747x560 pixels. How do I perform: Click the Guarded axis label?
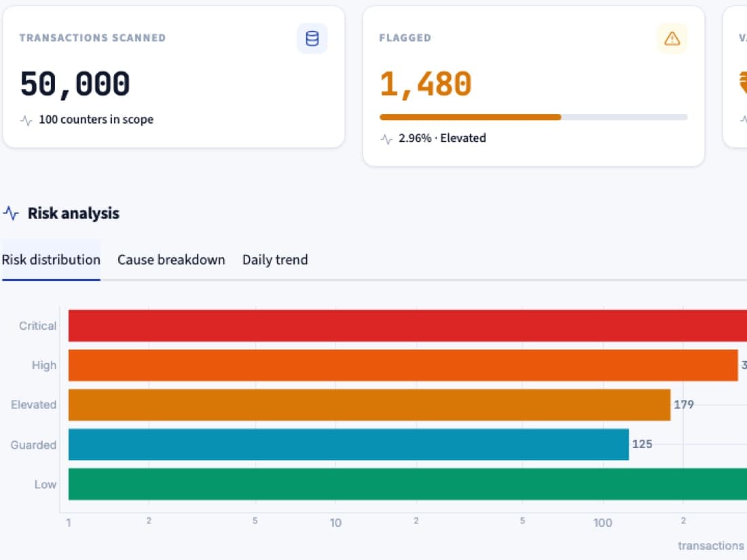(x=33, y=445)
